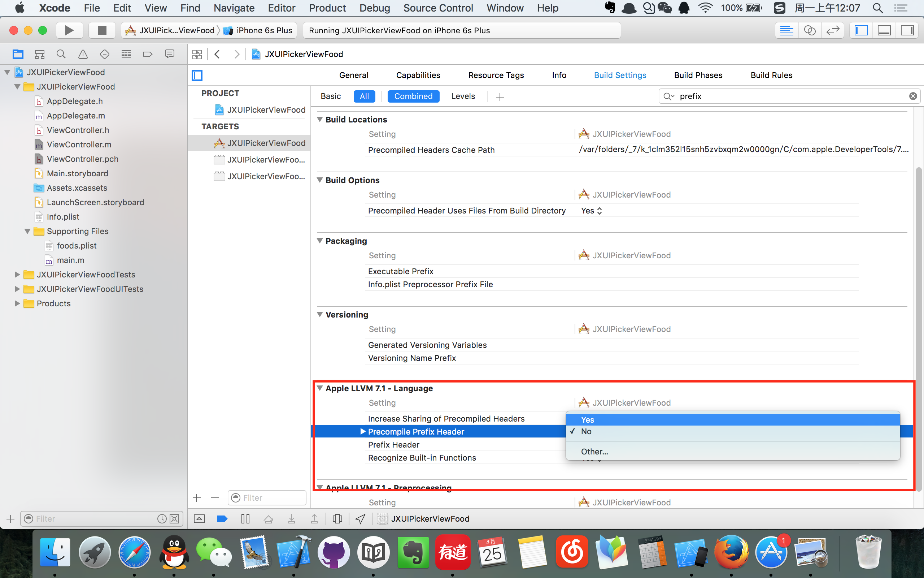This screenshot has height=578, width=924.
Task: Toggle the Utilities panel visibility
Action: coord(907,30)
